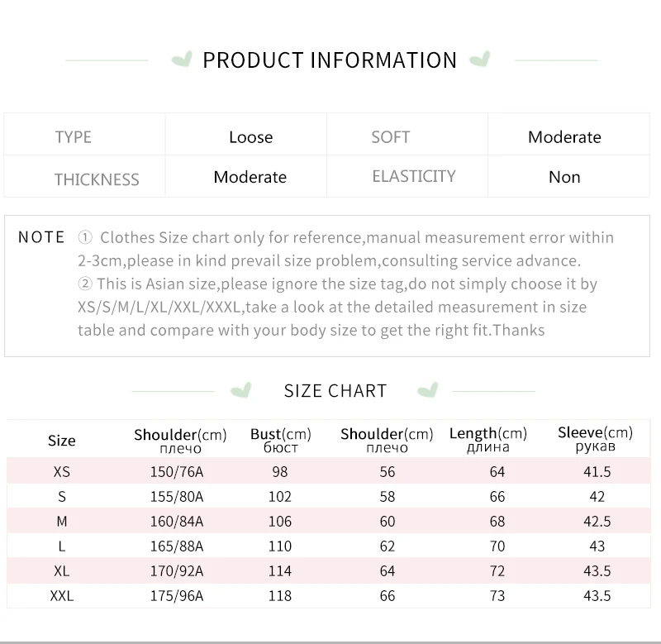Select the ELASTICITY label cell
Viewport: 661px width, 644px height.
click(413, 176)
